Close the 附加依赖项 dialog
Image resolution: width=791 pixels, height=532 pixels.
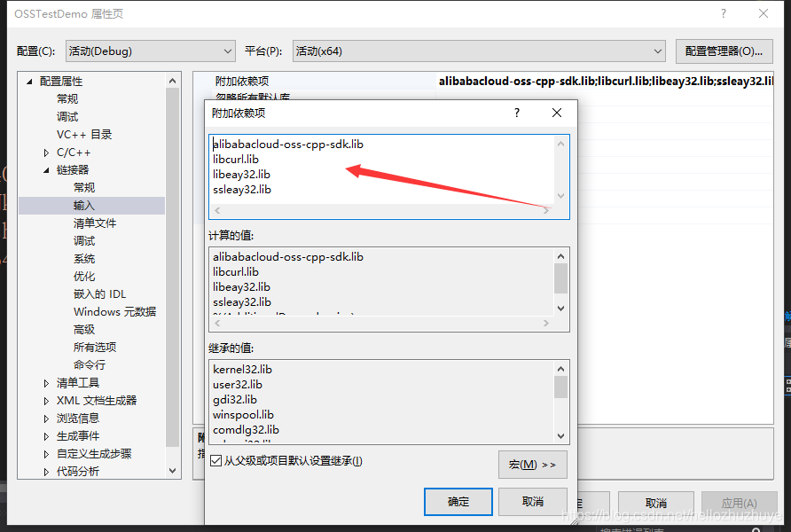point(556,113)
